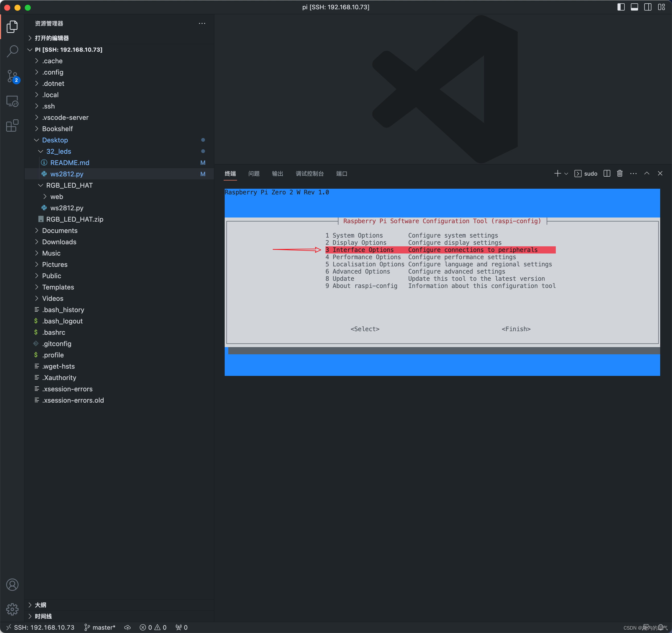Collapse the RGB_LED_HAT folder

coord(119,185)
